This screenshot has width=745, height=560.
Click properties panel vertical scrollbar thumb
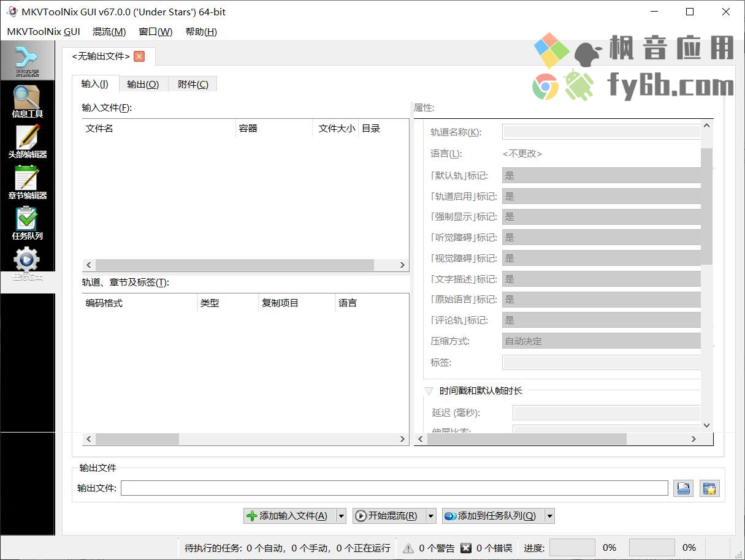point(706,206)
